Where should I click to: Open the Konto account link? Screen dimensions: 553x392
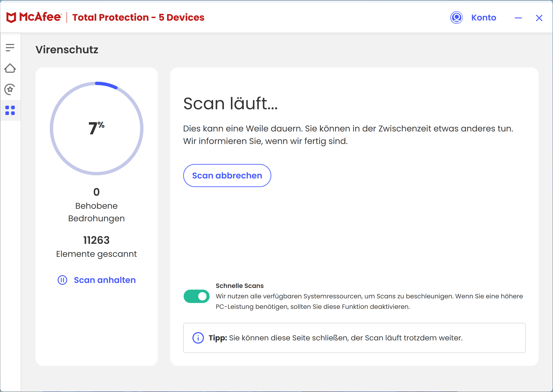483,18
